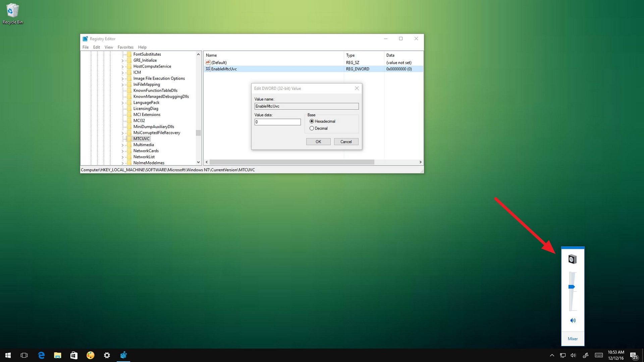
Task: Click the speaker device icon in volume flyout
Action: pos(573,259)
